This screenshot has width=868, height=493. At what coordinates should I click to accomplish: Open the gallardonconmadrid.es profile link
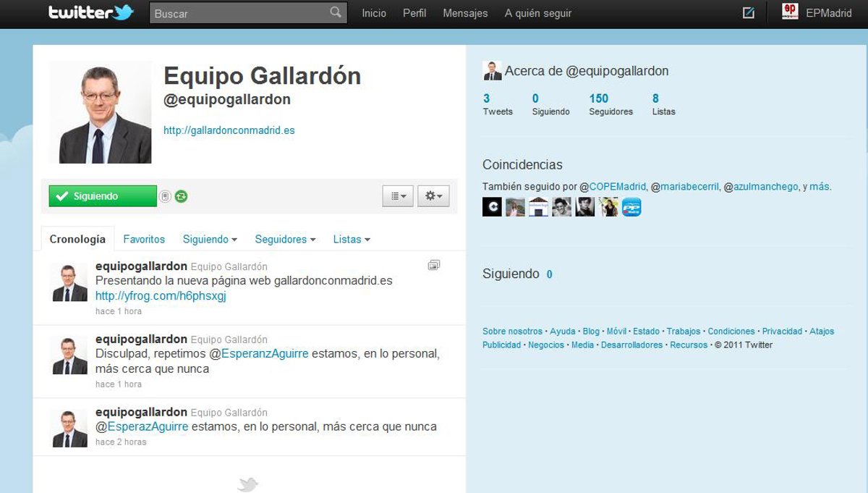point(229,131)
